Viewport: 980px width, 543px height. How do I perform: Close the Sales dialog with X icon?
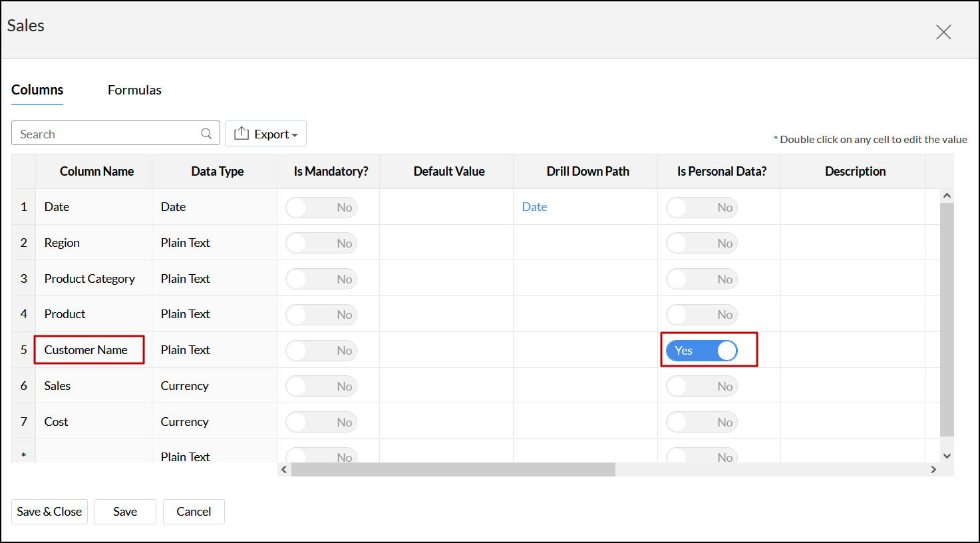(943, 32)
